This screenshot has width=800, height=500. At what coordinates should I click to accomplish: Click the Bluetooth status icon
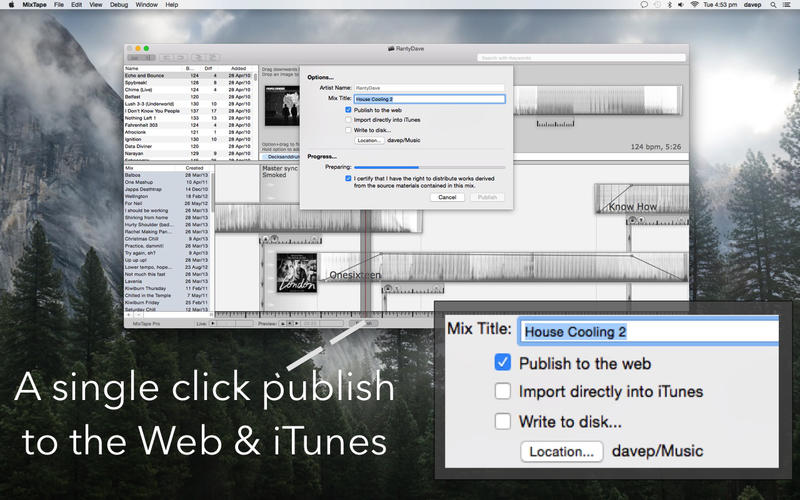pos(669,5)
